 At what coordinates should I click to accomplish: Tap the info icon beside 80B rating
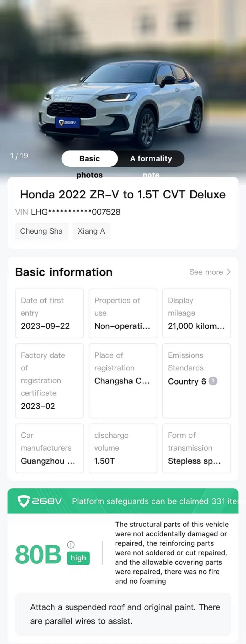click(x=71, y=545)
